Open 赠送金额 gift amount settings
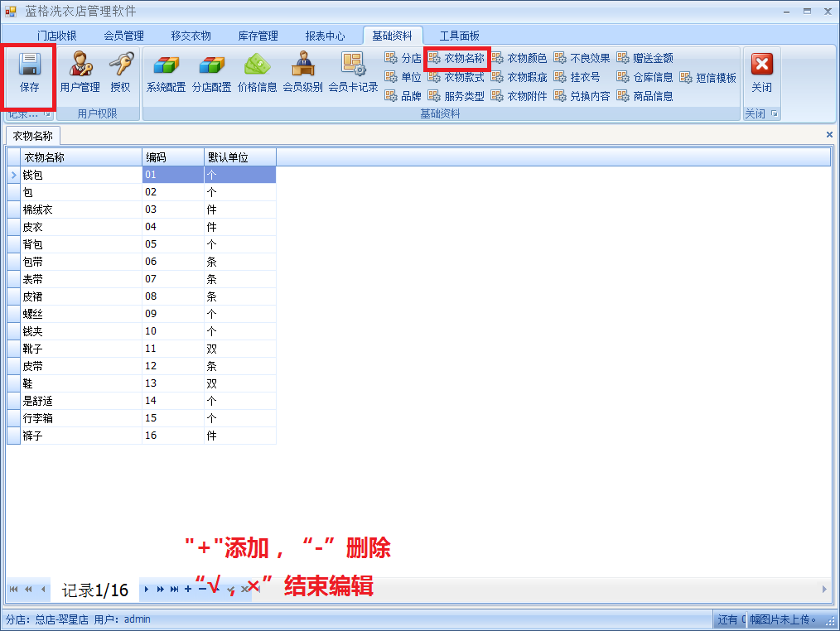Image resolution: width=840 pixels, height=631 pixels. tap(645, 58)
